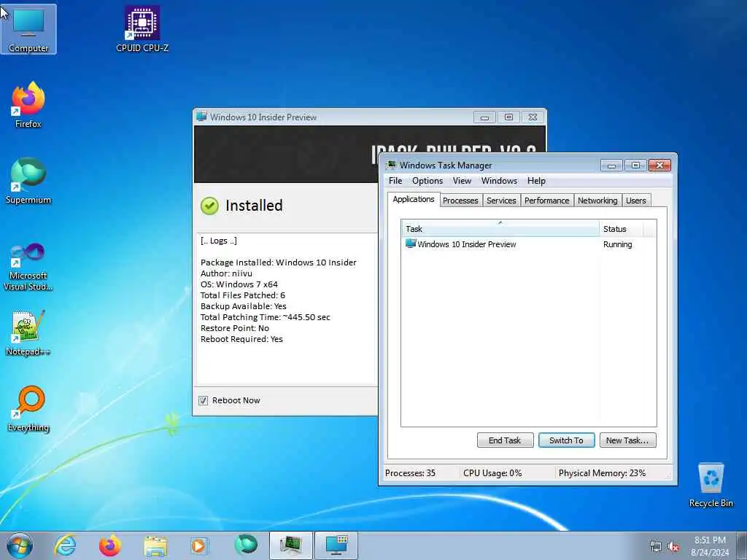Sort by the Status column header
The height and width of the screenshot is (560, 747).
[x=622, y=228]
